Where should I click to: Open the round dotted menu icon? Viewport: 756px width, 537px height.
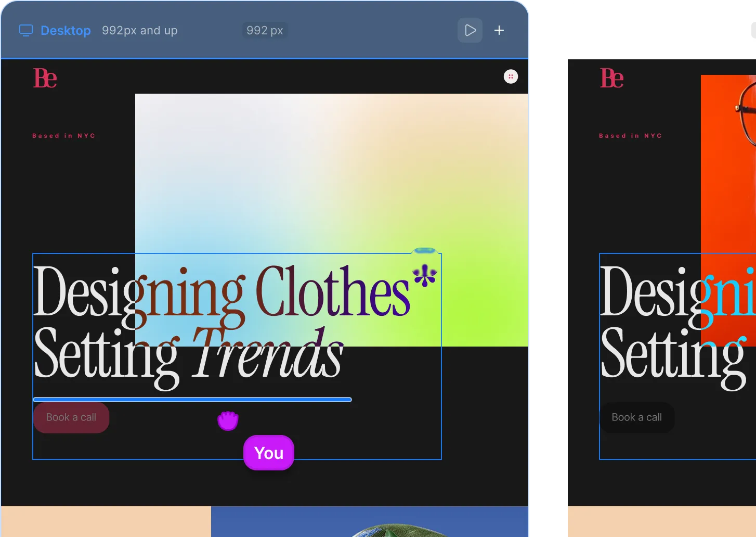pyautogui.click(x=511, y=76)
